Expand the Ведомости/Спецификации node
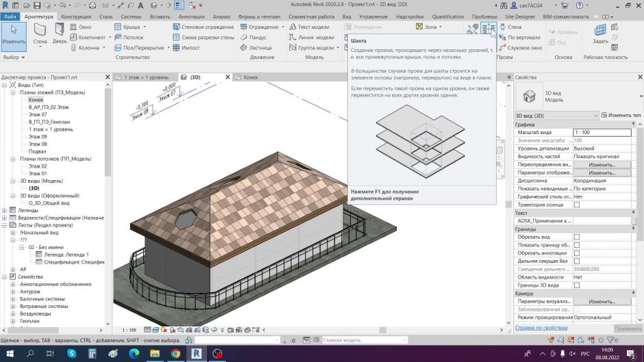 coord(4,218)
